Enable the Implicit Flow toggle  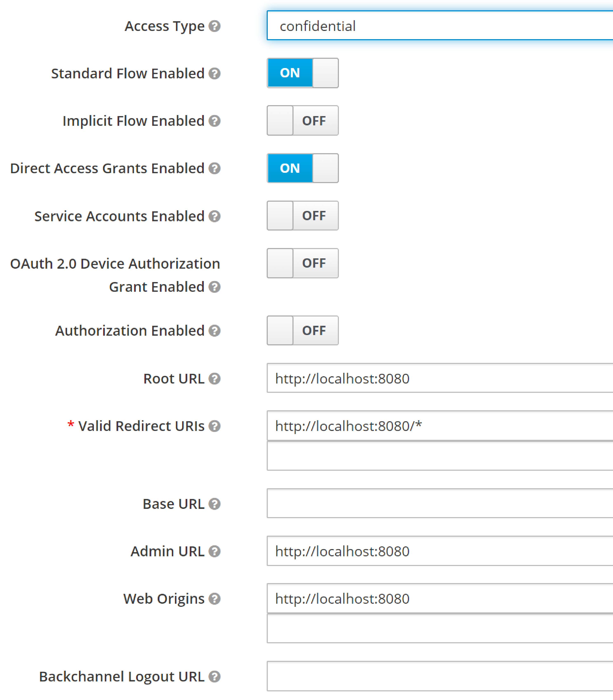click(x=302, y=120)
